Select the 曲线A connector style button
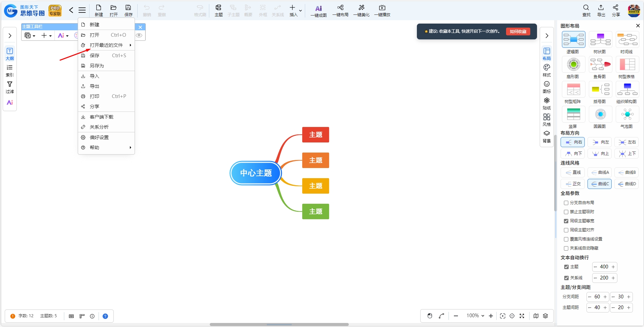The width and height of the screenshot is (644, 327). (x=600, y=172)
